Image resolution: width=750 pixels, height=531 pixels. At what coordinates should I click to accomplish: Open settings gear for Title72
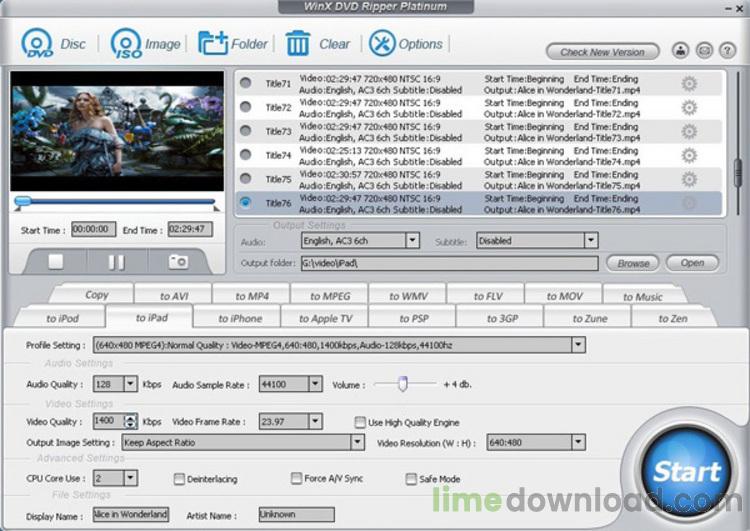[x=689, y=108]
